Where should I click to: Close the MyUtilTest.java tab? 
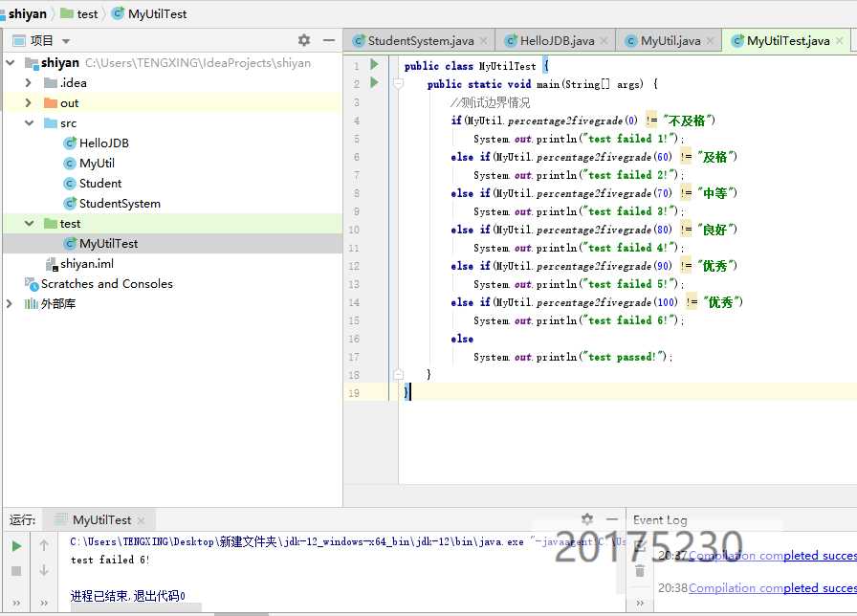pos(840,40)
